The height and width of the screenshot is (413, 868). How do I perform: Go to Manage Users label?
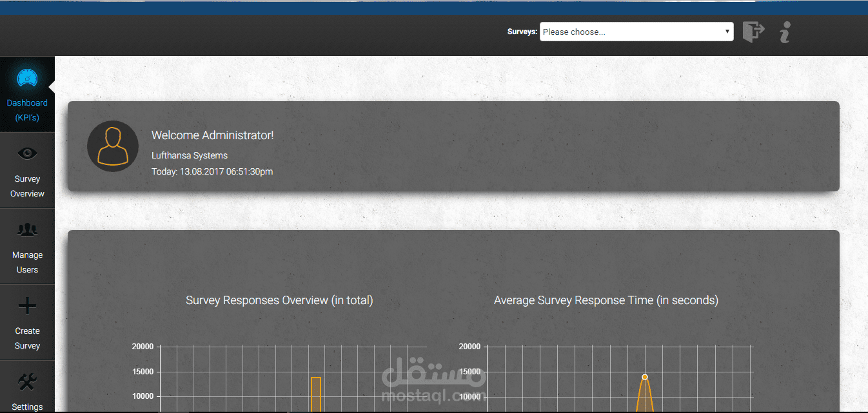(27, 262)
